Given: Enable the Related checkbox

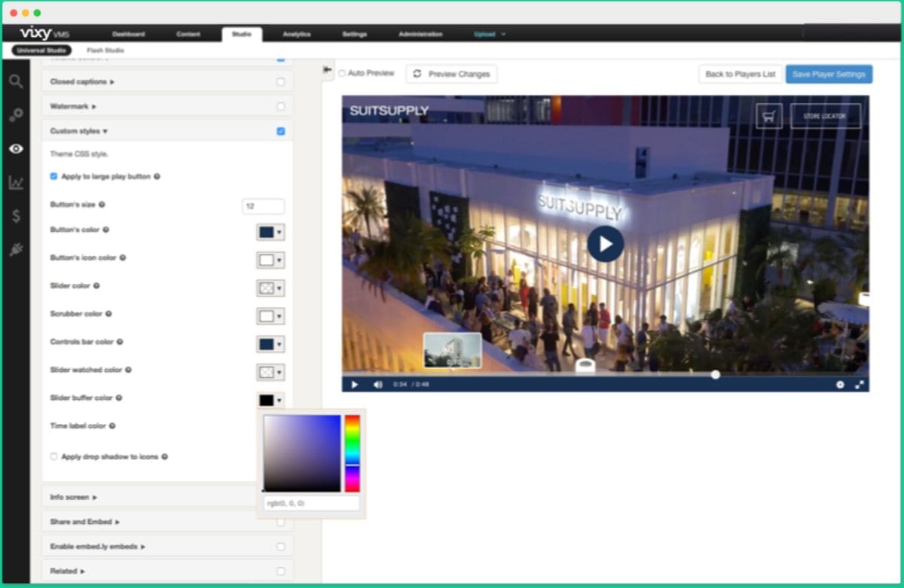Looking at the screenshot, I should pos(281,571).
